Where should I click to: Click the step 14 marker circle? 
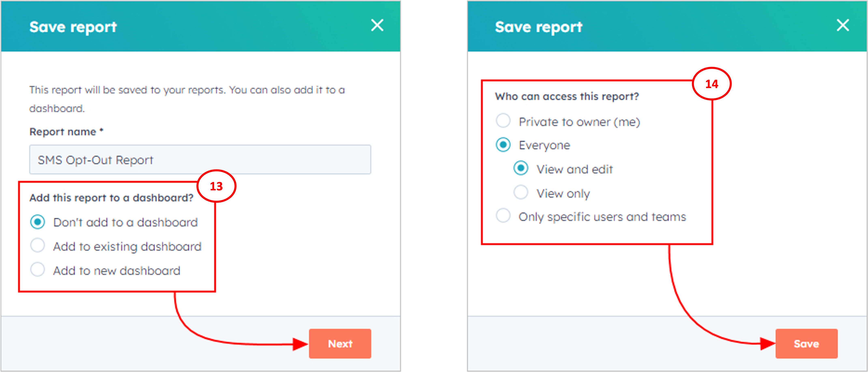click(712, 84)
